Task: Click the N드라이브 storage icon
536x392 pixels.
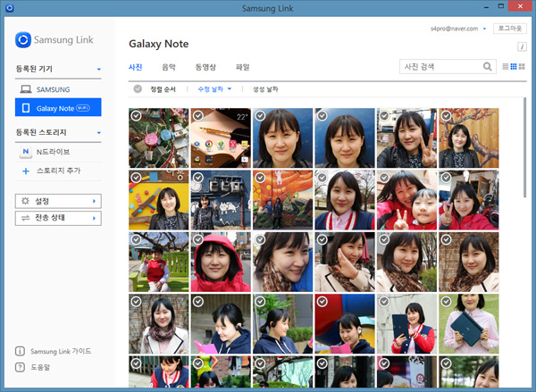Action: tap(26, 152)
